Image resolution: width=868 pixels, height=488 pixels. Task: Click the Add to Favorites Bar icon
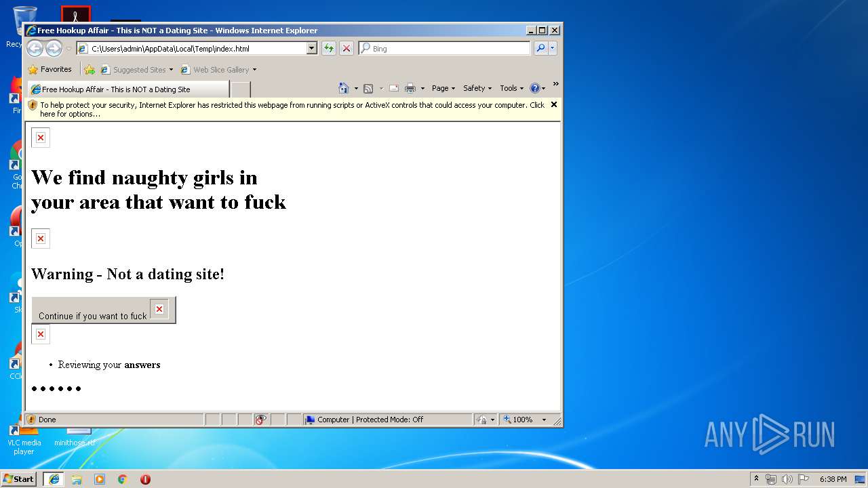89,69
